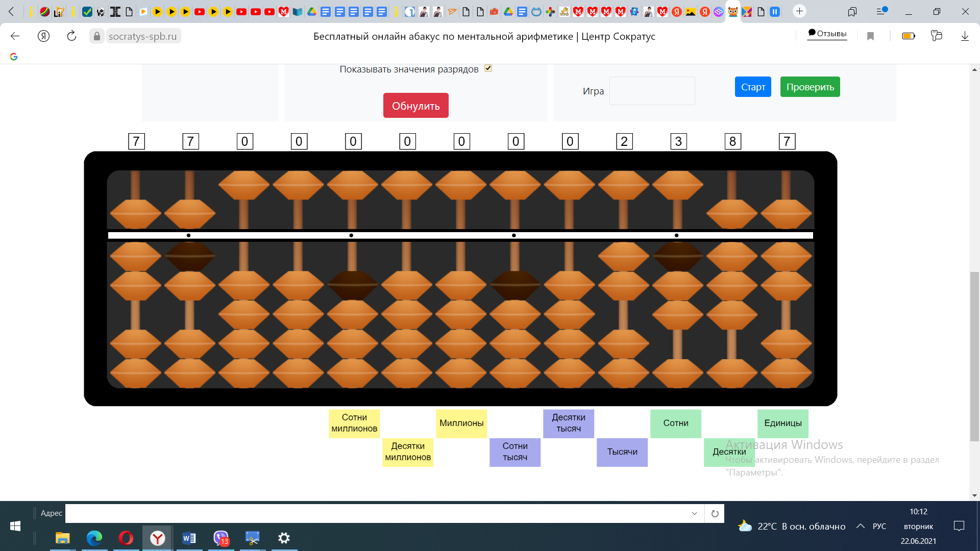Viewport: 980px width, 551px height.
Task: Click the green Проверить button
Action: point(810,87)
